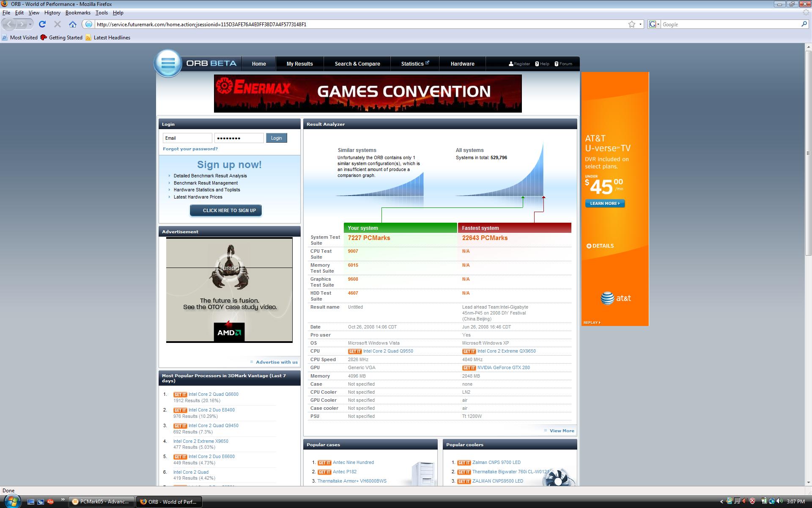
Task: Switch to Search & Compare tab
Action: tap(357, 64)
